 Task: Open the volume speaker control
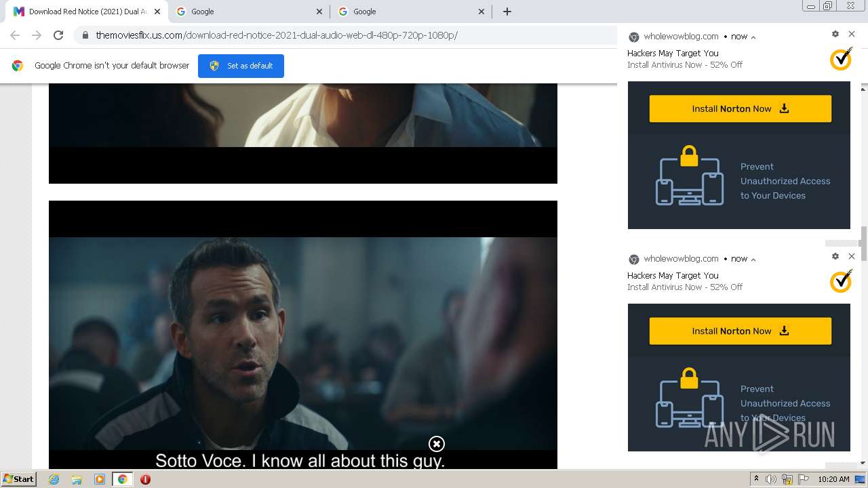[x=771, y=479]
